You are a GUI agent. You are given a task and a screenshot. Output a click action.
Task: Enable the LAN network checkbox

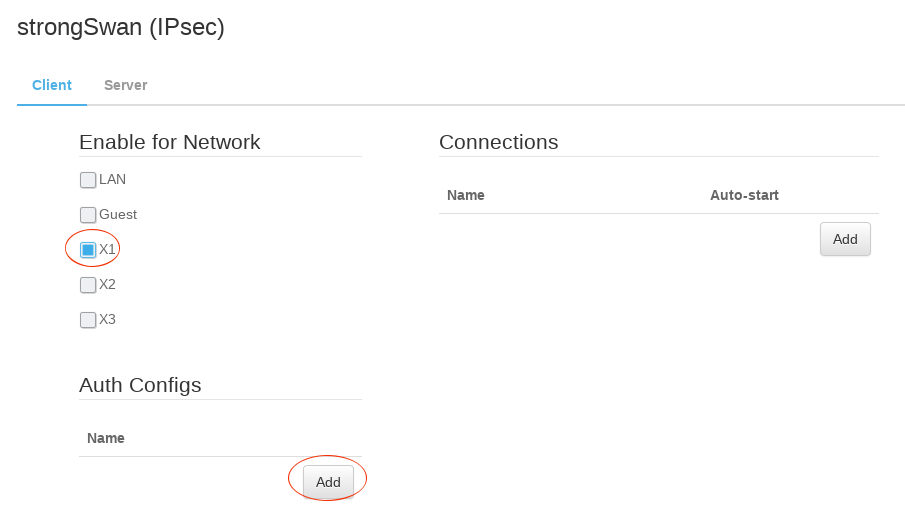(88, 180)
